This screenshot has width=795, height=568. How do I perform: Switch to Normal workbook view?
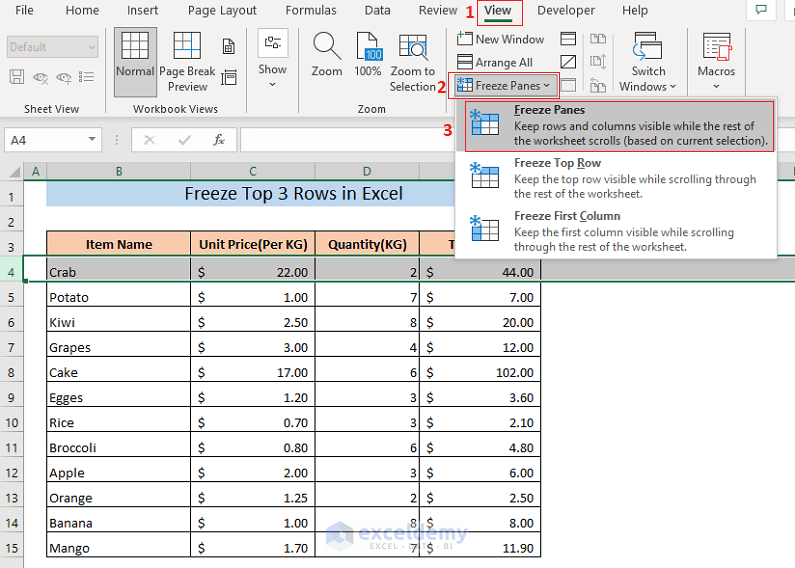pyautogui.click(x=135, y=62)
